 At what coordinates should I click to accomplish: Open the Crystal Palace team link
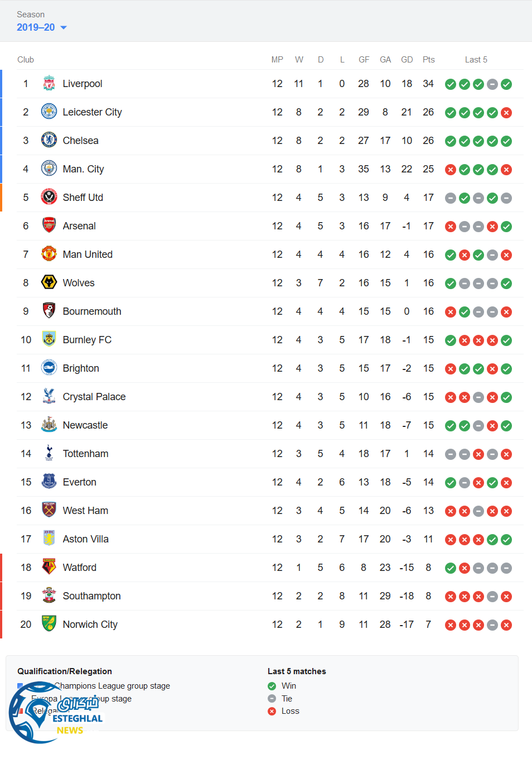coord(94,397)
